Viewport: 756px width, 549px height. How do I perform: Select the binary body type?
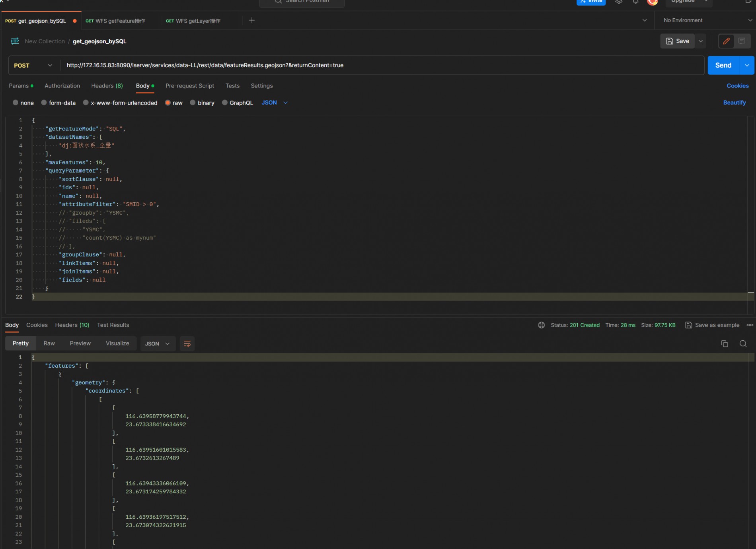(x=202, y=103)
